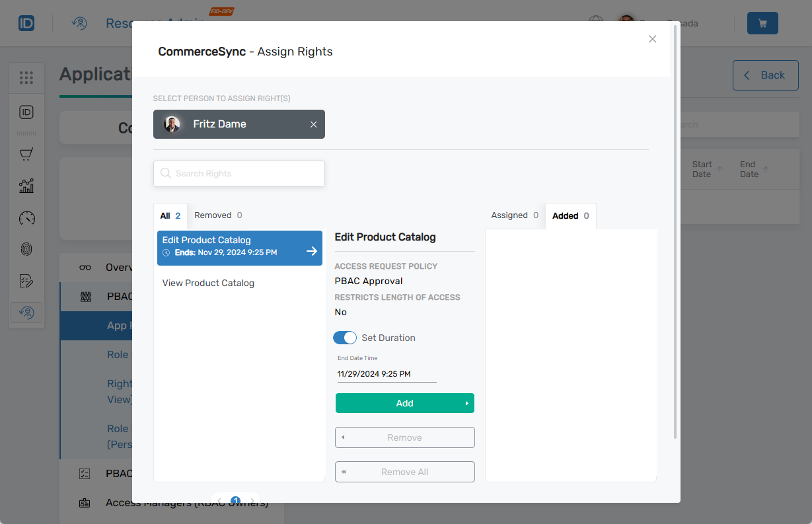The width and height of the screenshot is (812, 524).
Task: Open the Added tab
Action: (x=571, y=215)
